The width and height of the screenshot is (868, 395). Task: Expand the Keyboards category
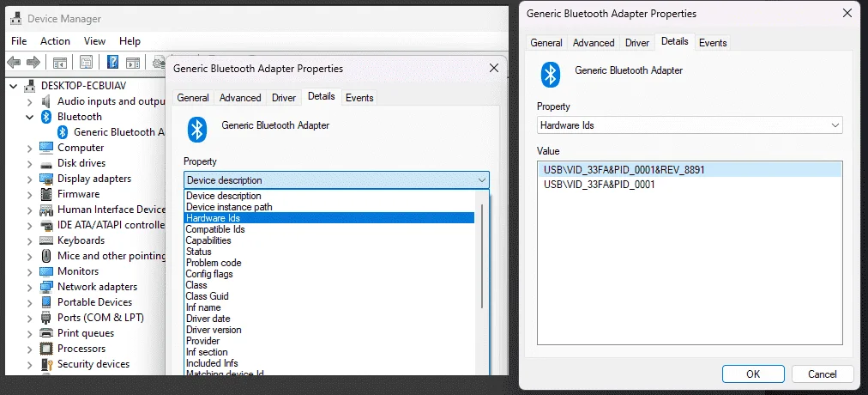click(x=29, y=241)
